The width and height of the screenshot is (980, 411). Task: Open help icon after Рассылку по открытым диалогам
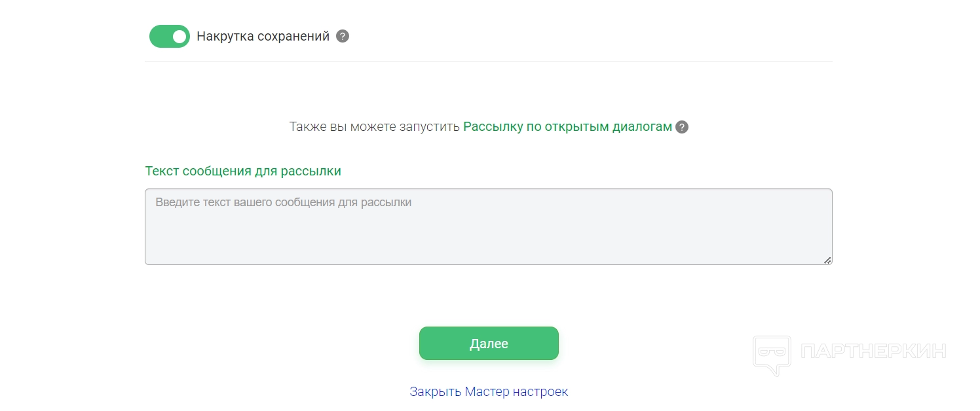(x=682, y=127)
